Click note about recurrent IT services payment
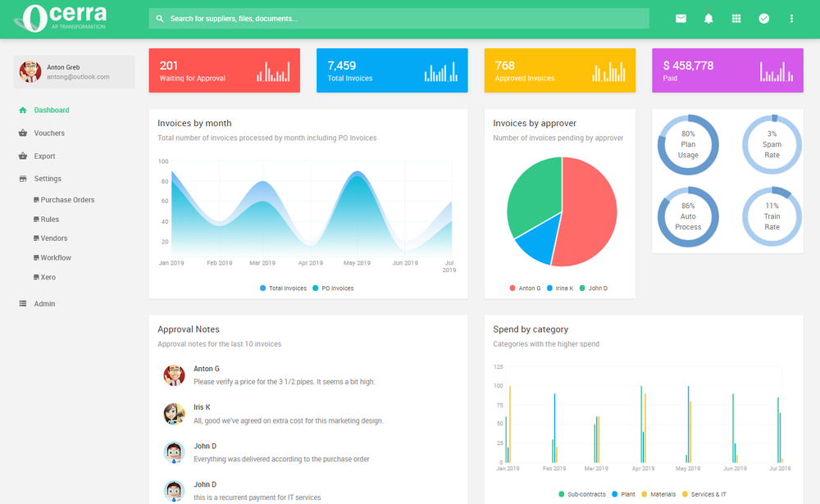The width and height of the screenshot is (820, 504). [257, 497]
